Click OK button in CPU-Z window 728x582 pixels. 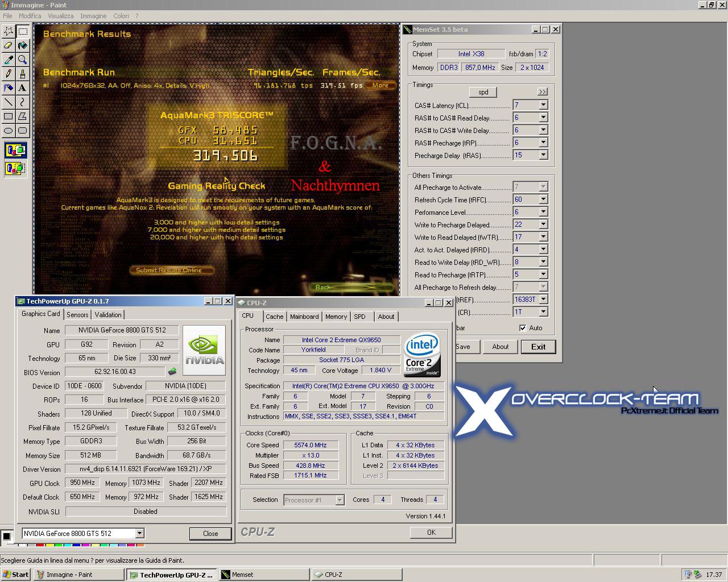pyautogui.click(x=431, y=533)
